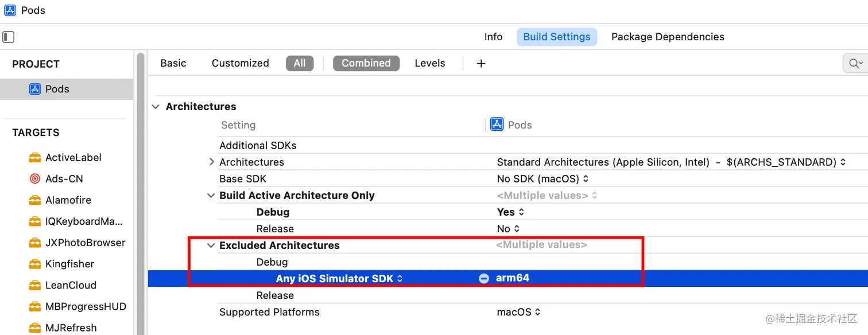
Task: Toggle the All settings filter
Action: (x=300, y=63)
